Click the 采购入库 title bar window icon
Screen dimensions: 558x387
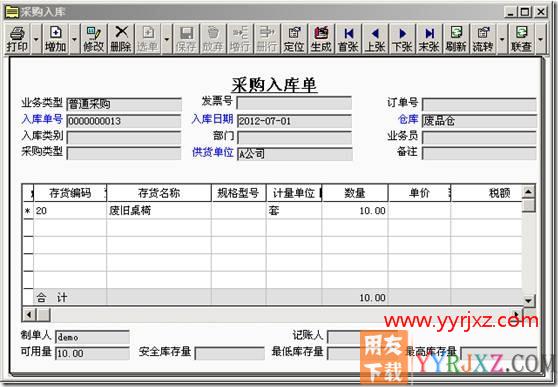[x=12, y=12]
